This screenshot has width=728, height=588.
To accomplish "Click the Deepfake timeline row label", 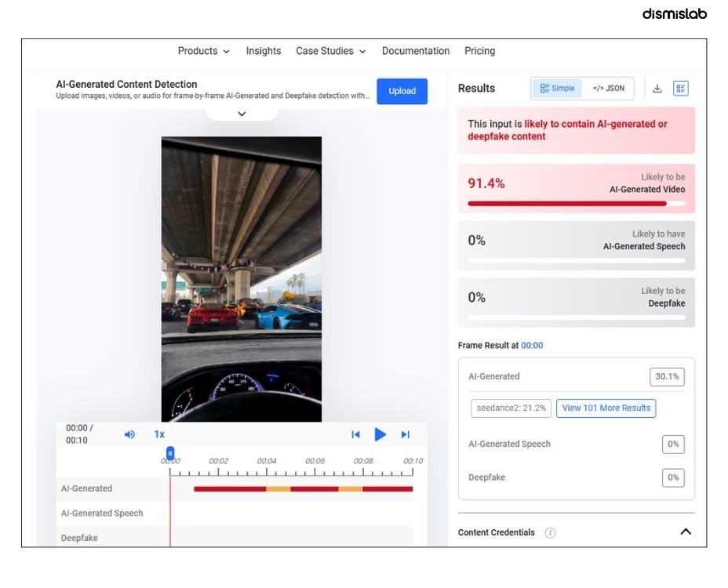I will (79, 538).
